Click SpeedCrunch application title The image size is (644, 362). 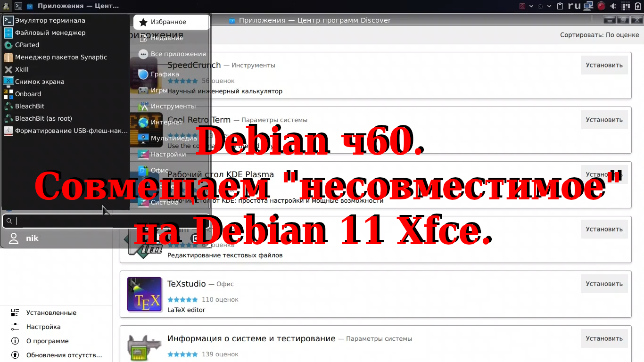194,65
